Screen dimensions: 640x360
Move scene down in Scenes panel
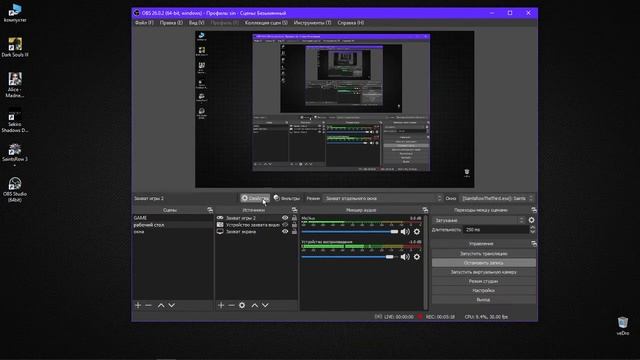point(172,305)
